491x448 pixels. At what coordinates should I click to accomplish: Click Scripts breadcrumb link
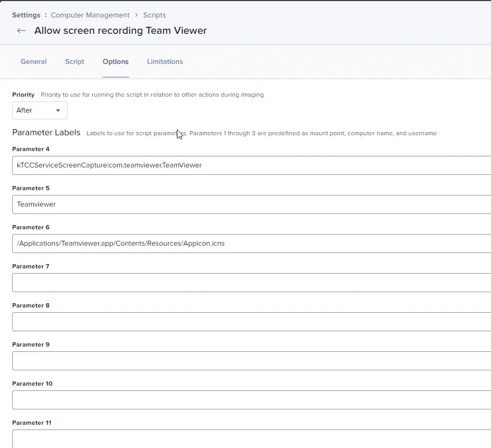(154, 15)
